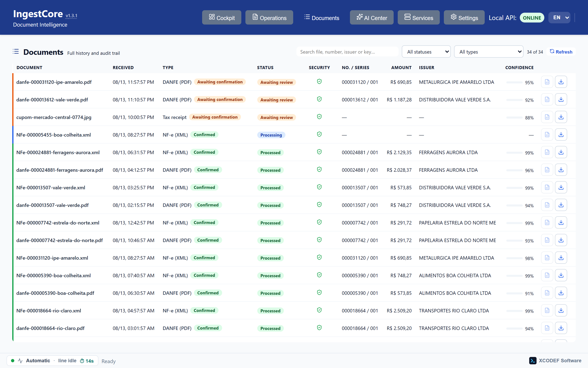Open document icon for danfe-000013507-vale-verde.pdf
The height and width of the screenshot is (368, 588).
click(547, 205)
